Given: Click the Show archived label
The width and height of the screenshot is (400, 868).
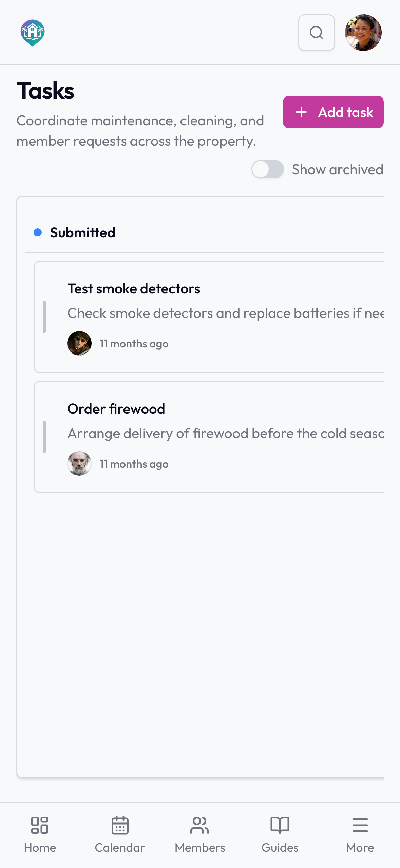Looking at the screenshot, I should tap(338, 169).
